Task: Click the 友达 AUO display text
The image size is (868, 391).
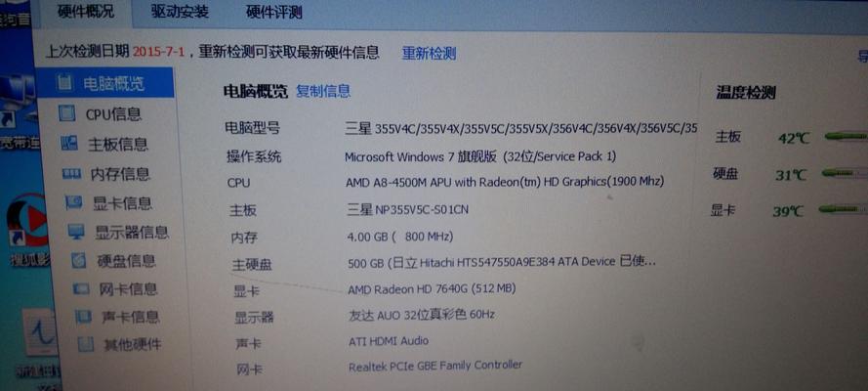Action: coord(421,315)
